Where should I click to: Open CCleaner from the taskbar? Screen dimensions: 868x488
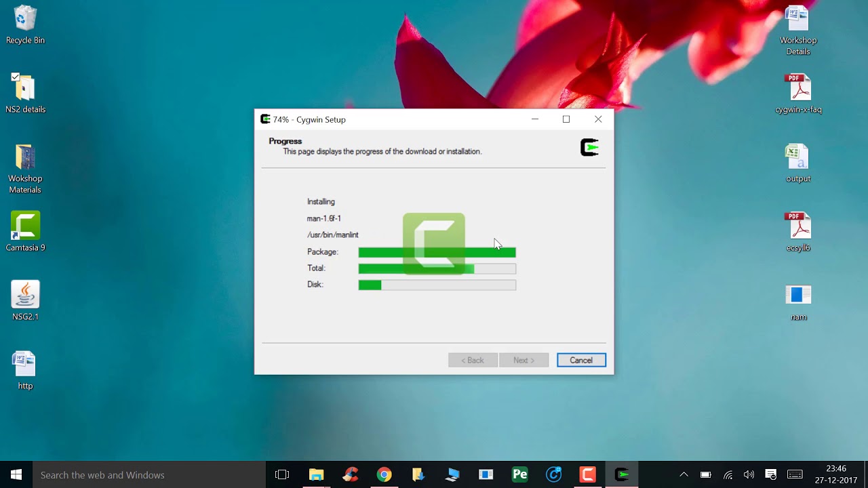tap(350, 474)
